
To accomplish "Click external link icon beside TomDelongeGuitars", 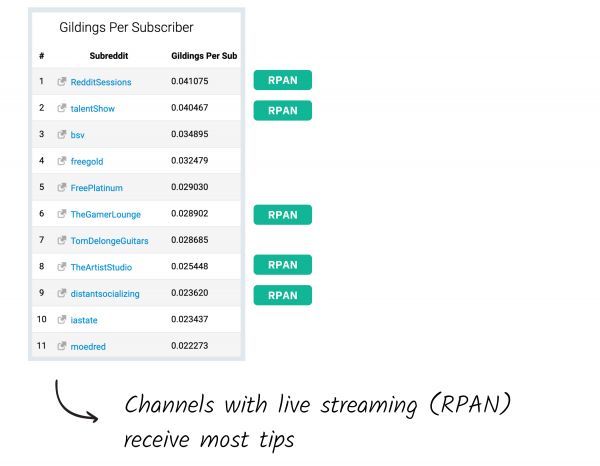I will [62, 240].
